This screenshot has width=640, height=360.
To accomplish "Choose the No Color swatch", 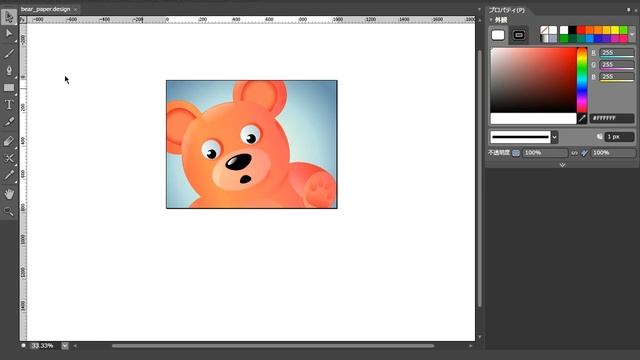I will (544, 30).
